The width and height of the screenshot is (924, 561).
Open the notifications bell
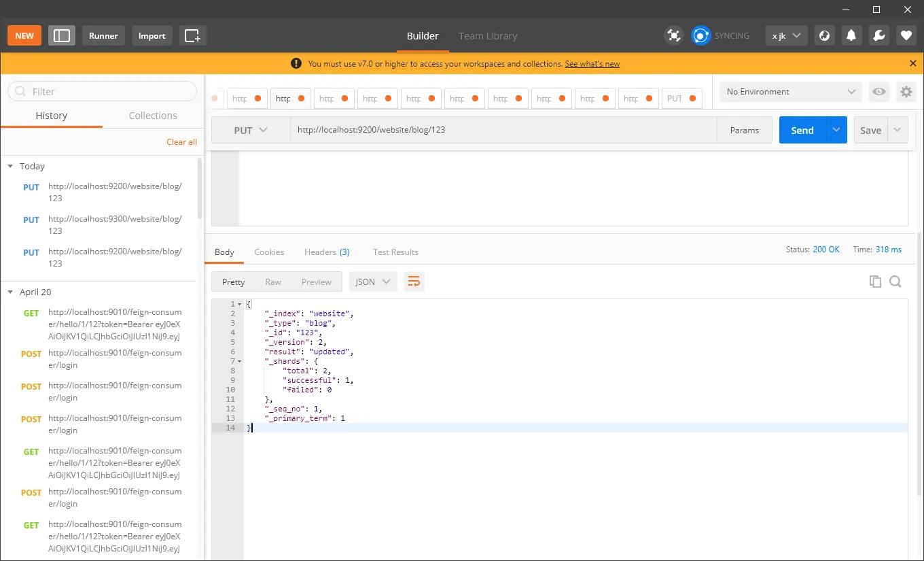(x=851, y=35)
